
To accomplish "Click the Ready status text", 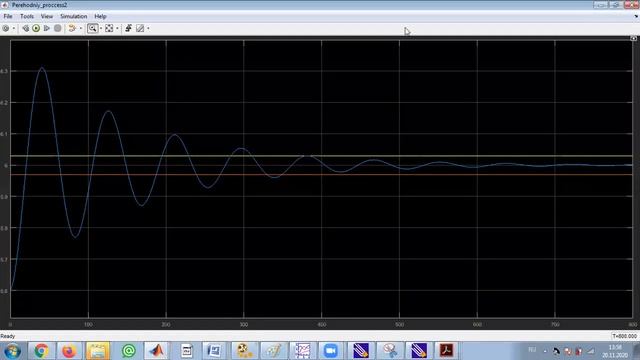I will [x=8, y=336].
